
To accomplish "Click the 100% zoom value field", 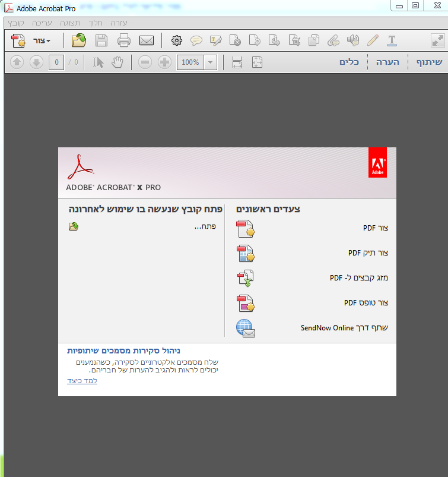I will pyautogui.click(x=190, y=62).
